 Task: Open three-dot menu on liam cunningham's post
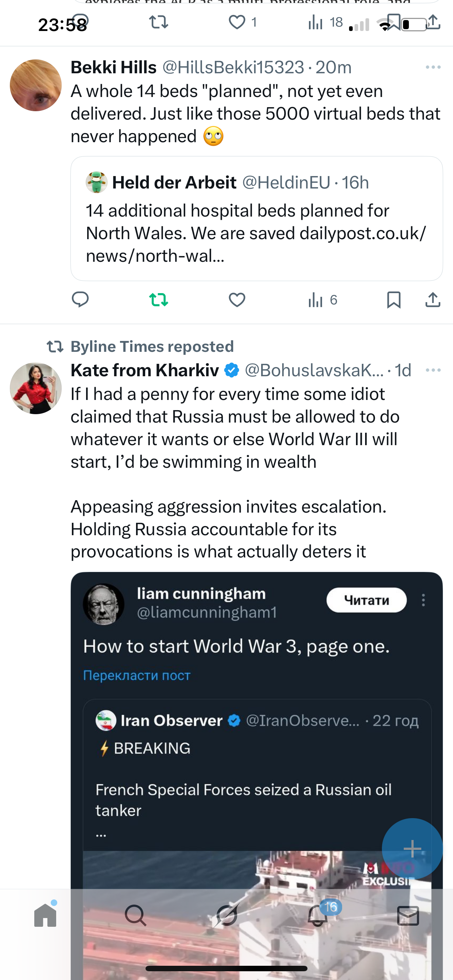[x=423, y=600]
